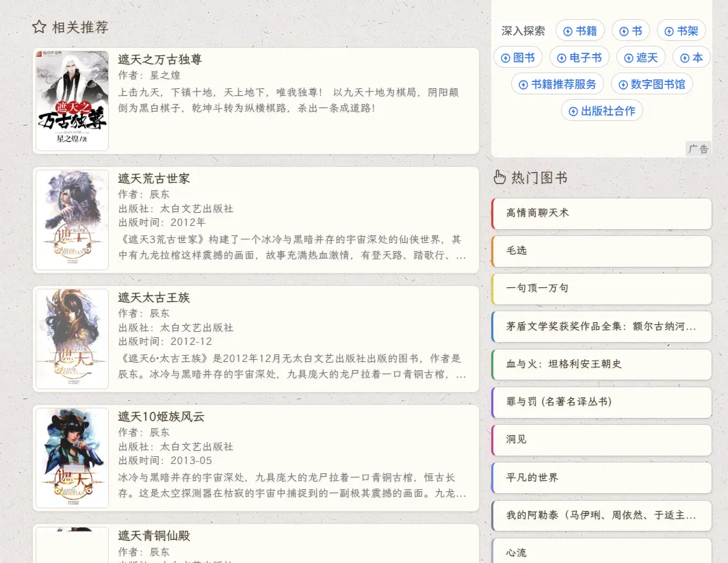Open book title 遮天太古王族
This screenshot has width=728, height=563.
tap(154, 298)
